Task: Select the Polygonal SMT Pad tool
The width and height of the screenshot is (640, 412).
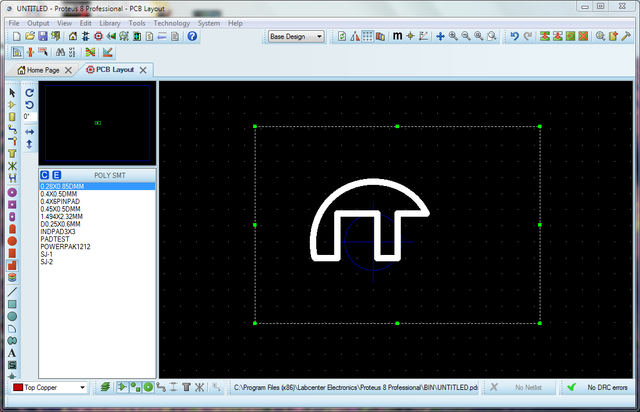Action: 12,266
